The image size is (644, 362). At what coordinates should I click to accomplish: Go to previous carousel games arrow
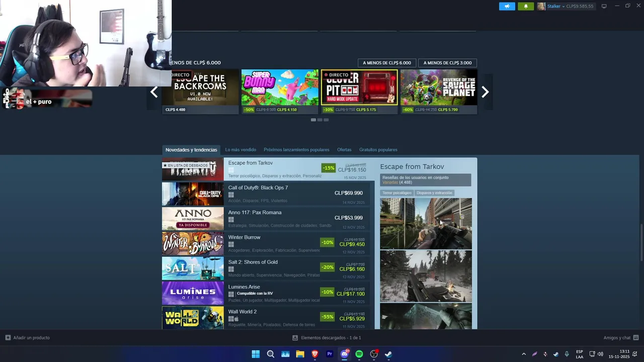(x=154, y=92)
